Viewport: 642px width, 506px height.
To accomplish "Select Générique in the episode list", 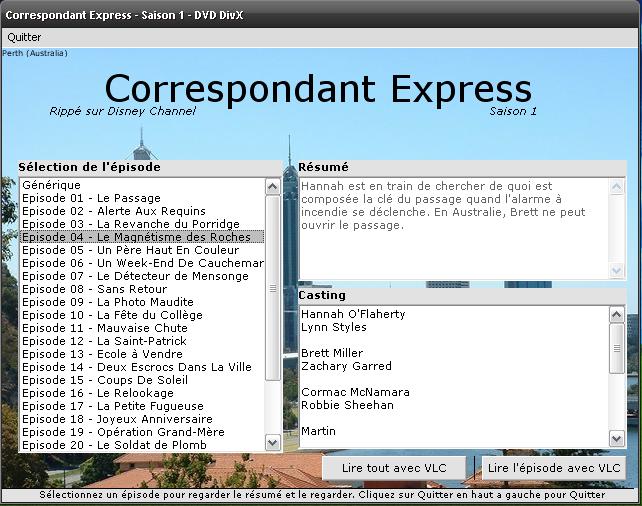I will click(142, 185).
